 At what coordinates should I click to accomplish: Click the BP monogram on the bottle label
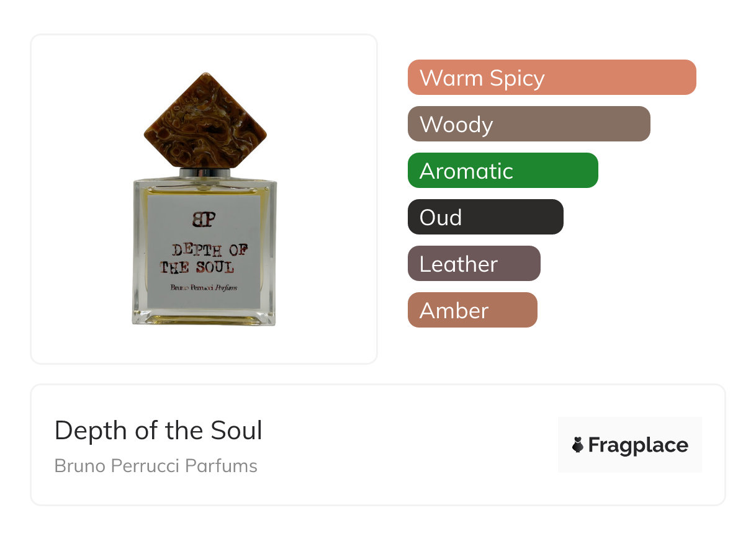coord(204,219)
